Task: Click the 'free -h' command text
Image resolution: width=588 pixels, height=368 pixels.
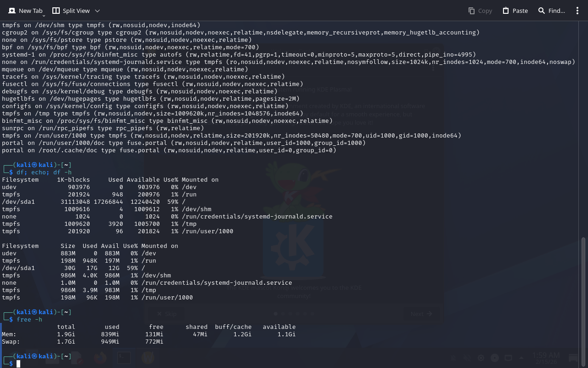Action: [29, 320]
